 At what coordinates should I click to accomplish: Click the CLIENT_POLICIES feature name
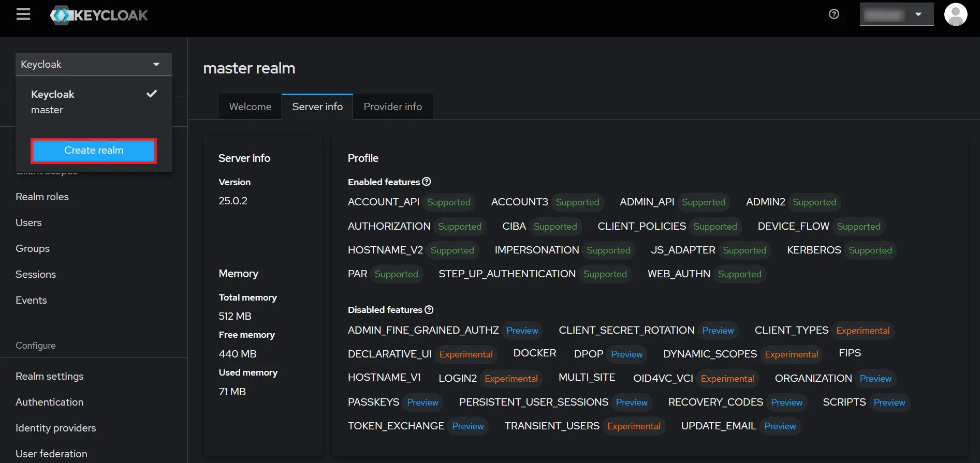(x=642, y=226)
